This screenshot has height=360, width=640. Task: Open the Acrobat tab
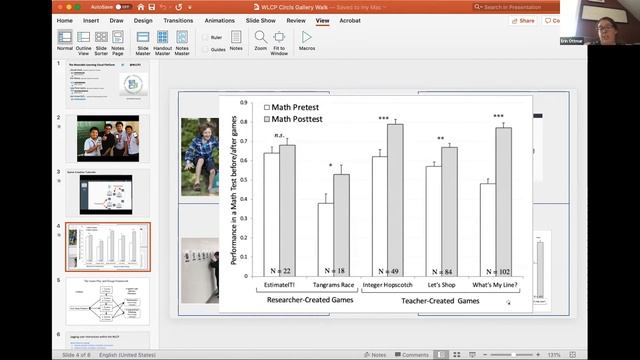click(x=350, y=20)
